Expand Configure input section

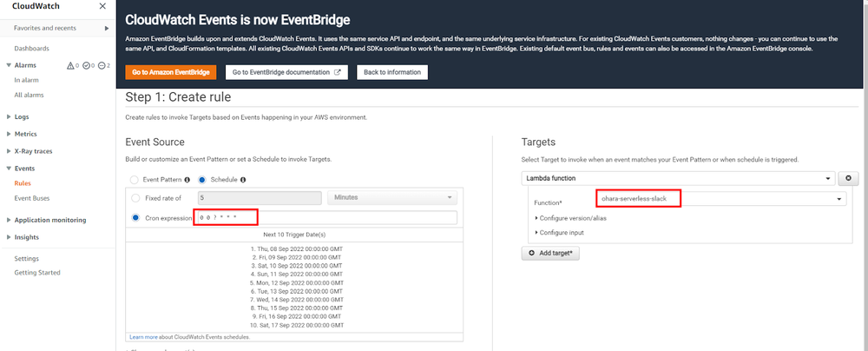coord(562,233)
